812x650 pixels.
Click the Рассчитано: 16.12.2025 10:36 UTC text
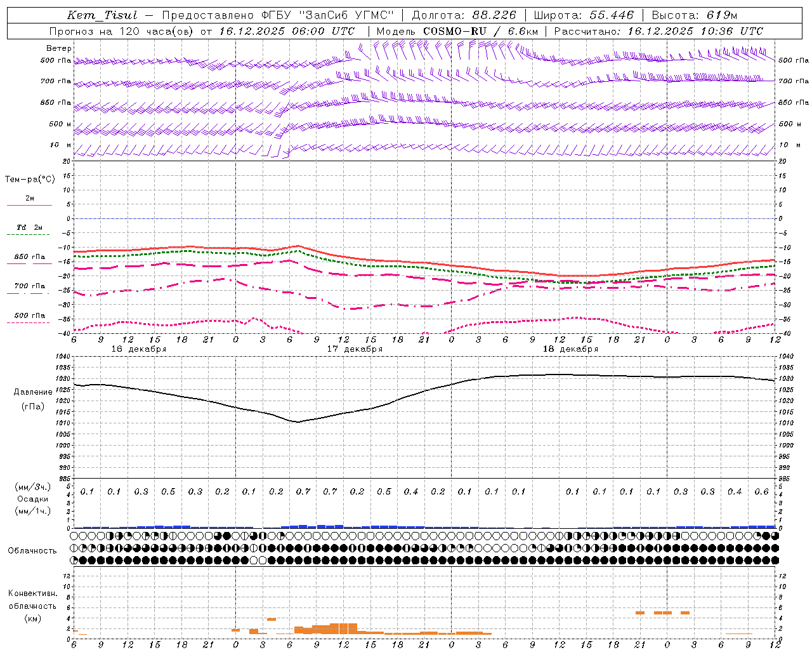pyautogui.click(x=658, y=31)
